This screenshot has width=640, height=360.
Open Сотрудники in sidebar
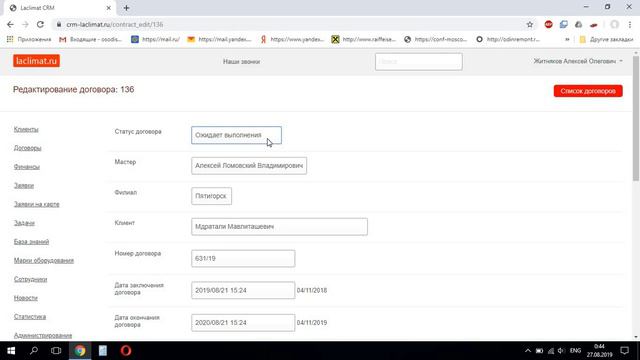(30, 279)
